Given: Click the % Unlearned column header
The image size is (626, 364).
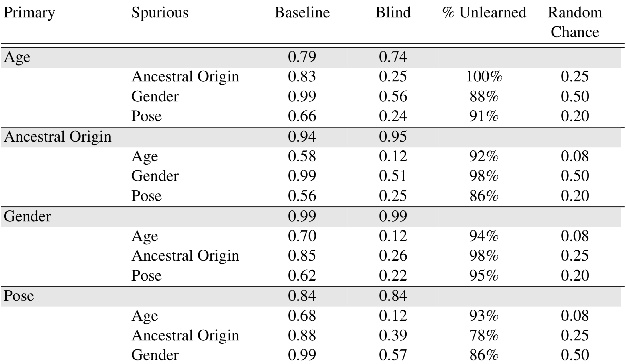Looking at the screenshot, I should (x=484, y=13).
